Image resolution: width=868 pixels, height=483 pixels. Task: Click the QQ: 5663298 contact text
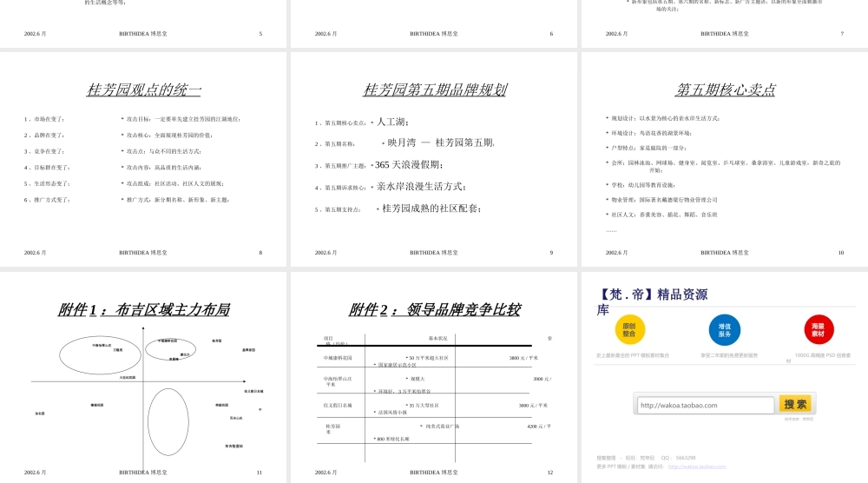point(678,458)
